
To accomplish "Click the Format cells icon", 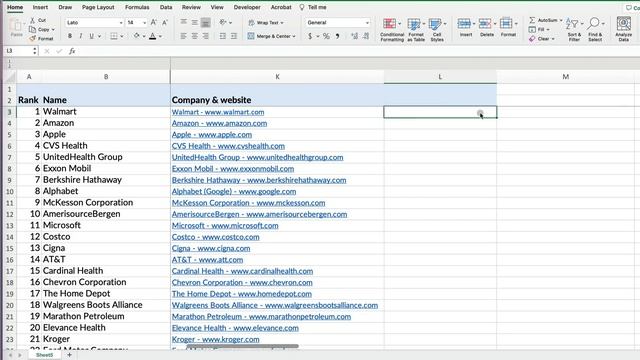I will 506,24.
